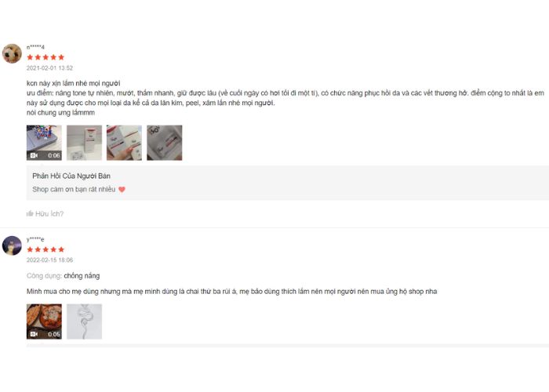Image resolution: width=549 pixels, height=392 pixels.
Task: Click username y*****e
Action: pyautogui.click(x=35, y=239)
